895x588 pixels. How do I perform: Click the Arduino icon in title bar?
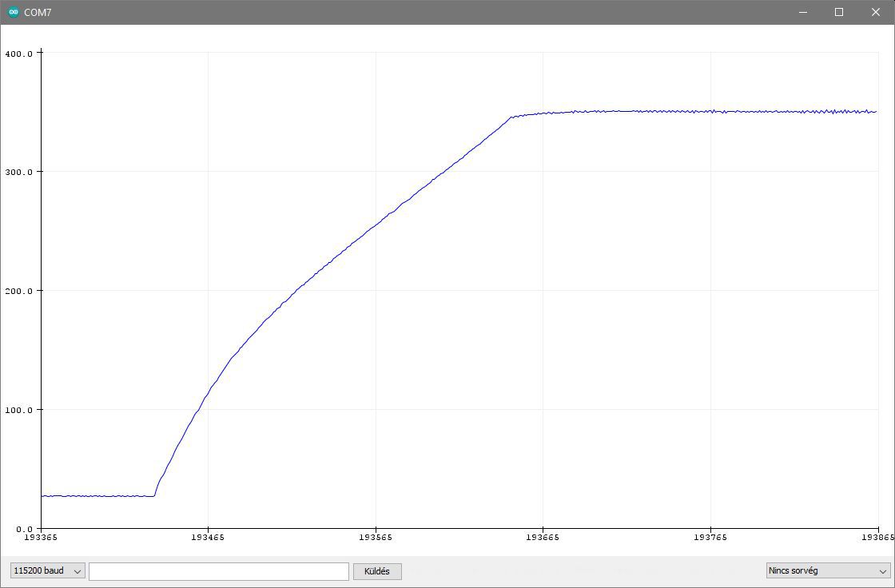click(14, 12)
